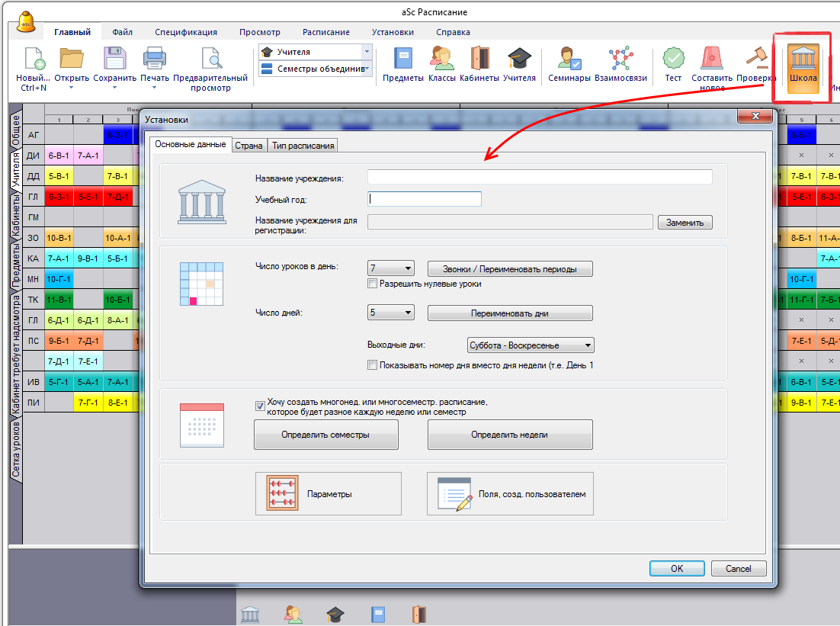840x626 pixels.
Task: Toggle the multi-week timetable checkbox
Action: coord(260,406)
